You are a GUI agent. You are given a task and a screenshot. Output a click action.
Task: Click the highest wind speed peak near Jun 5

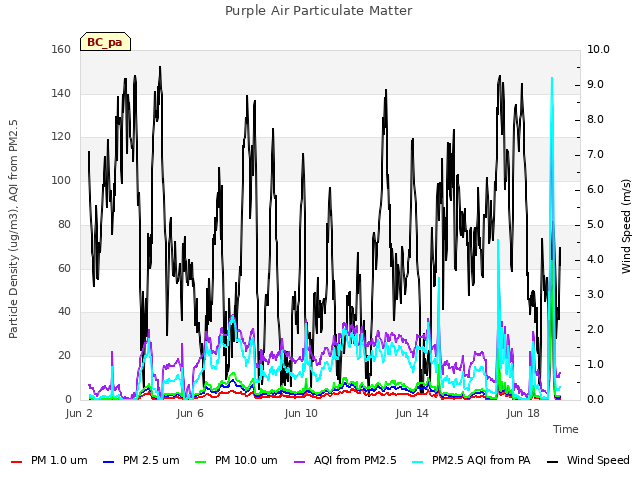(160, 69)
